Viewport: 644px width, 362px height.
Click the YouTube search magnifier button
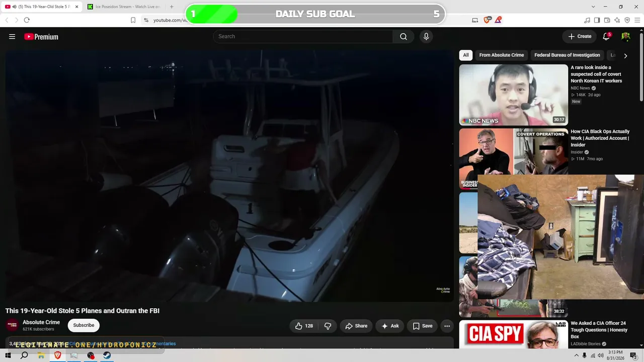(404, 36)
